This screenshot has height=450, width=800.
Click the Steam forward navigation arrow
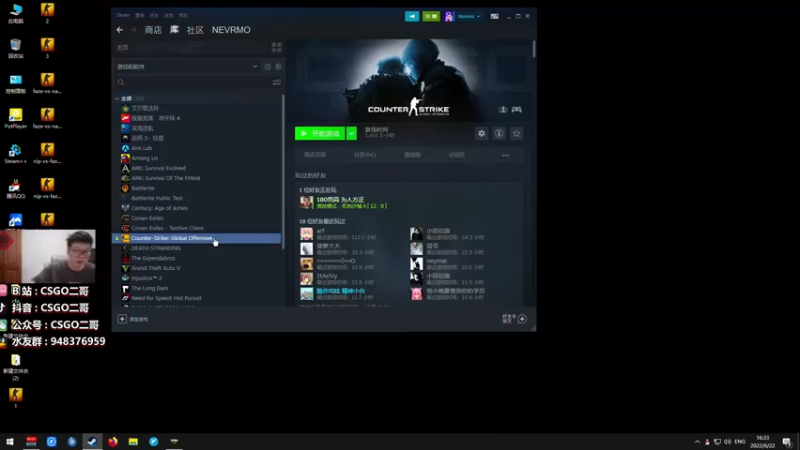134,30
